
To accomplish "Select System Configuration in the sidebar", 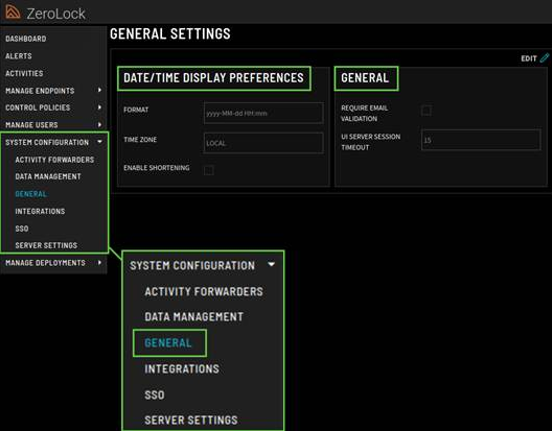I will pos(47,142).
